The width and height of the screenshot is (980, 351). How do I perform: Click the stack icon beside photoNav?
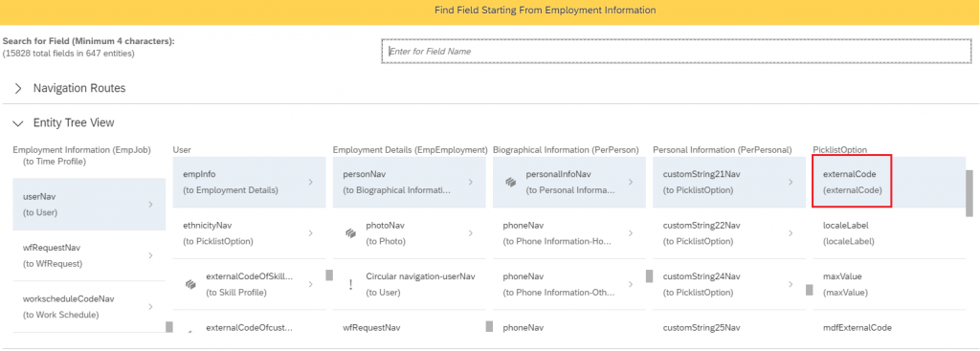coord(350,233)
